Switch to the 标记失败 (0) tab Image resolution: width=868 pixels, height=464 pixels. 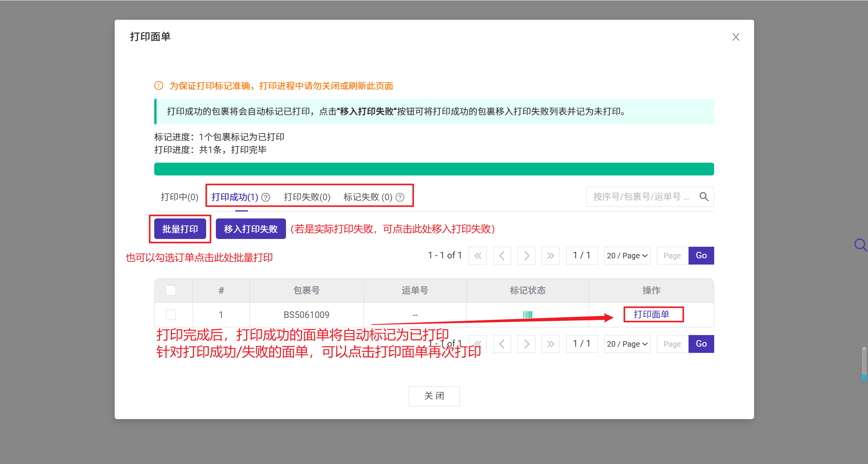(368, 197)
